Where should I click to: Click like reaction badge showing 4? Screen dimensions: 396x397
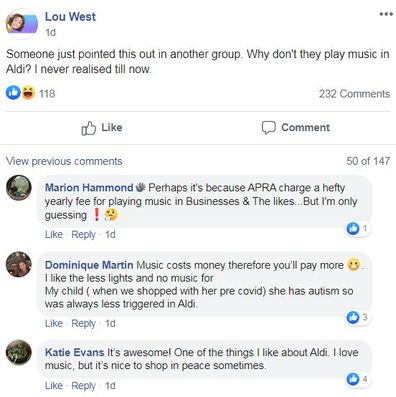pos(357,379)
